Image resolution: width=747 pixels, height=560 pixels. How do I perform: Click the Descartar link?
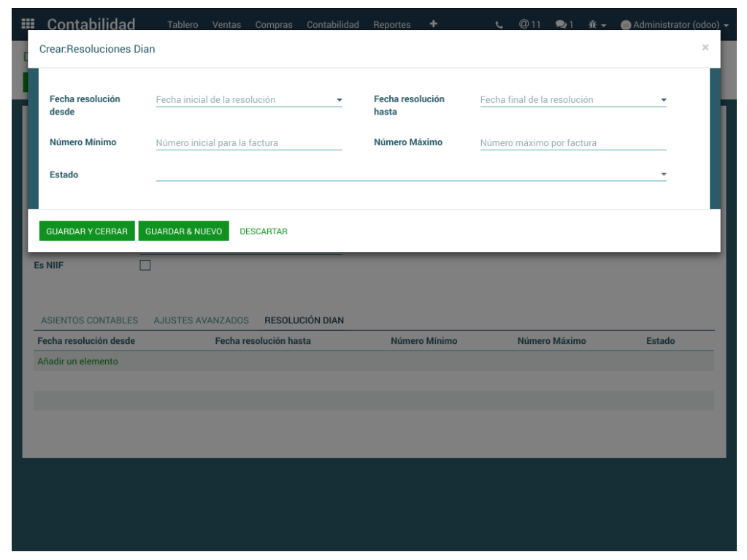point(264,231)
